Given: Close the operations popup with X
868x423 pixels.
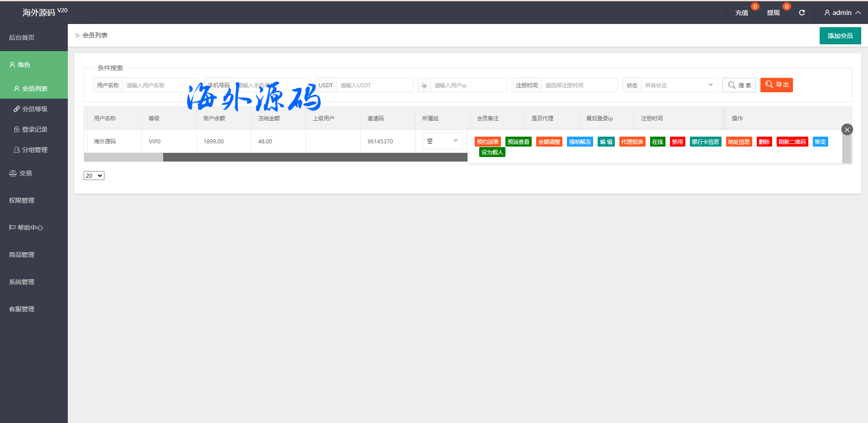Looking at the screenshot, I should point(847,130).
